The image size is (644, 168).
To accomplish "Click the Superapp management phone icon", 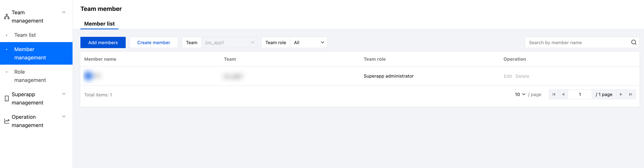I will [7, 98].
